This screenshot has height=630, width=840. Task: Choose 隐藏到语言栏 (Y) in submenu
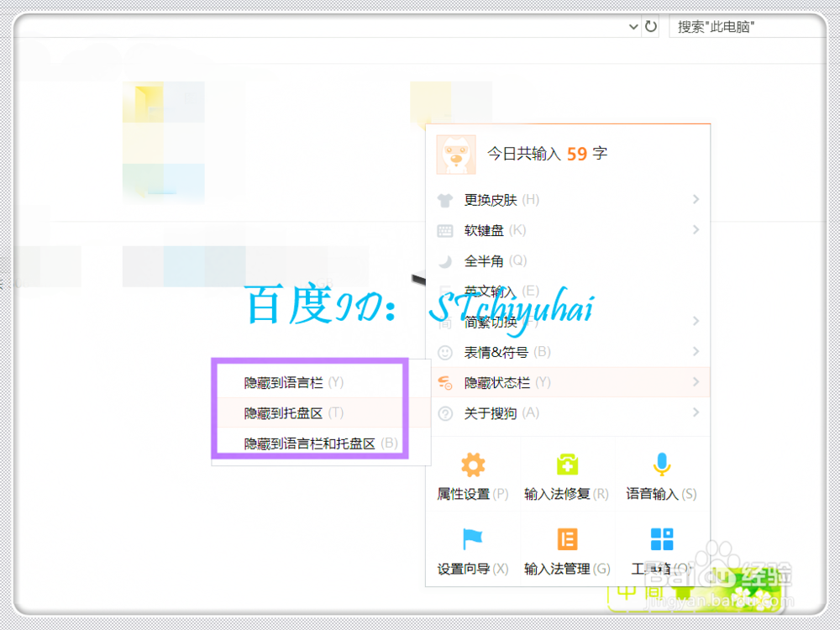[x=321, y=382]
